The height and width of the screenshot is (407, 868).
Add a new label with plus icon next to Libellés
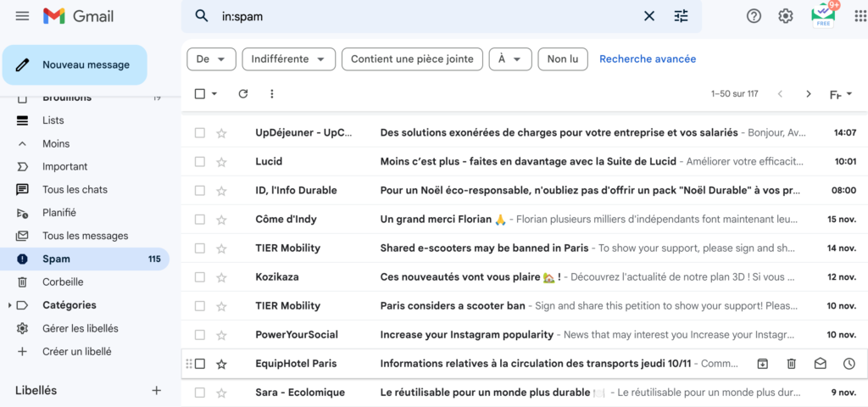(x=157, y=390)
